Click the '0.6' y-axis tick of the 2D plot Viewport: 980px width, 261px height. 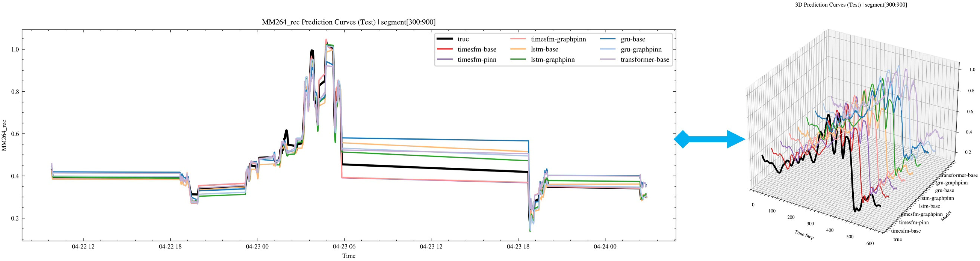(15, 134)
